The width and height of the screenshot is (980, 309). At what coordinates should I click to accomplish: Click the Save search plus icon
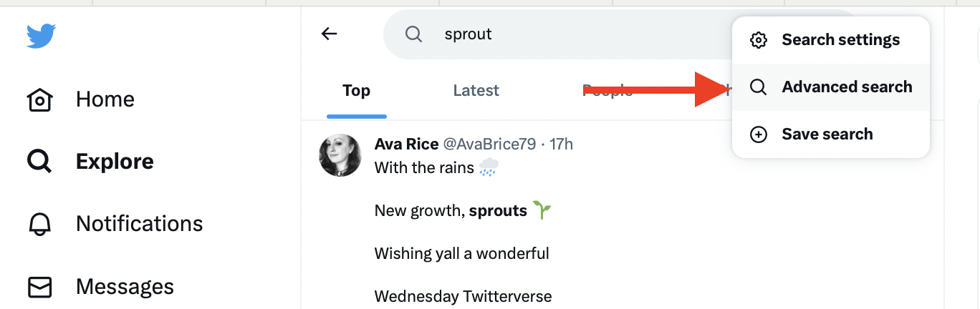coord(758,134)
